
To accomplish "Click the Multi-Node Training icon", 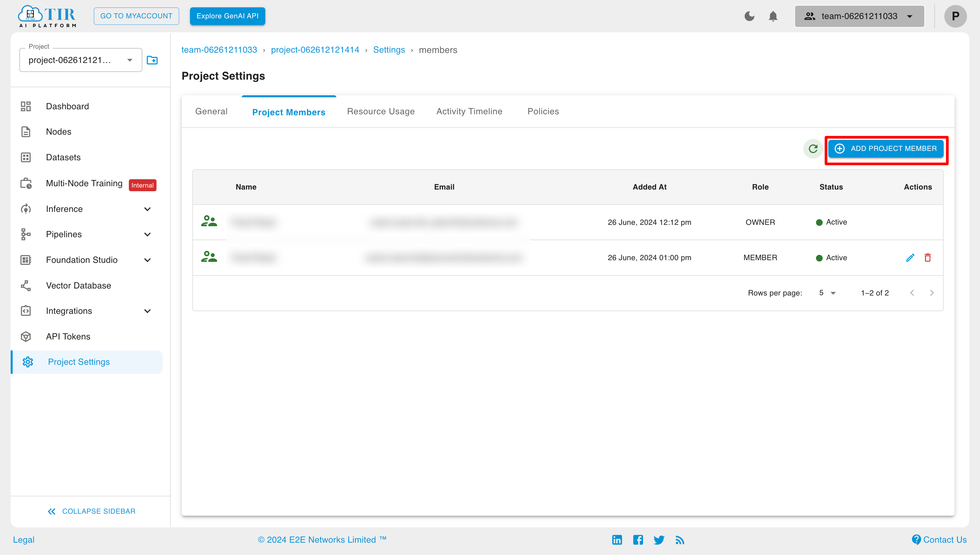I will pyautogui.click(x=26, y=183).
